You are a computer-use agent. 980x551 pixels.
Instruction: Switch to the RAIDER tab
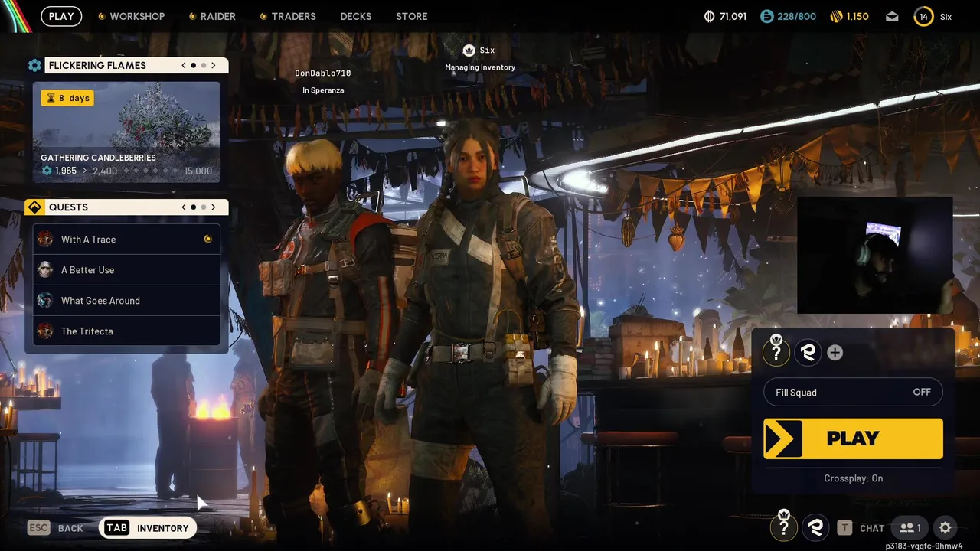pos(212,16)
